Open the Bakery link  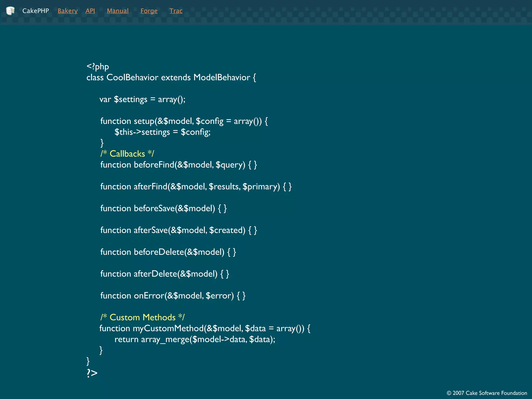68,11
